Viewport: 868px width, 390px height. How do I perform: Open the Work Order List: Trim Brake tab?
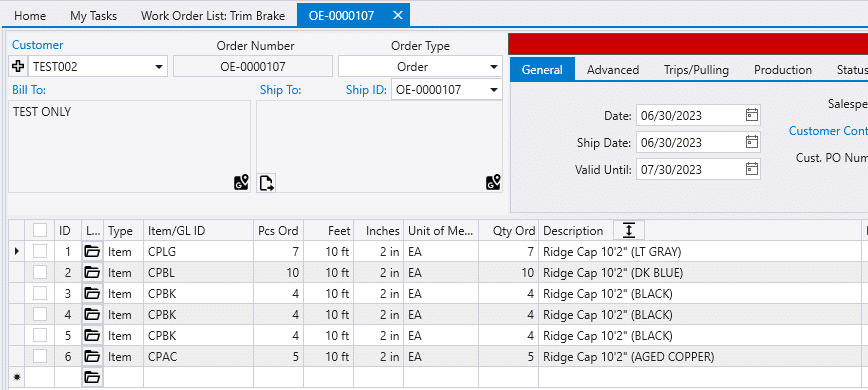pyautogui.click(x=213, y=16)
